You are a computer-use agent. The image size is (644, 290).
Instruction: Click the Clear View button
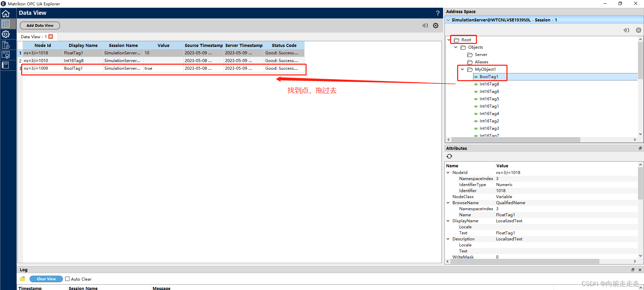coord(46,279)
